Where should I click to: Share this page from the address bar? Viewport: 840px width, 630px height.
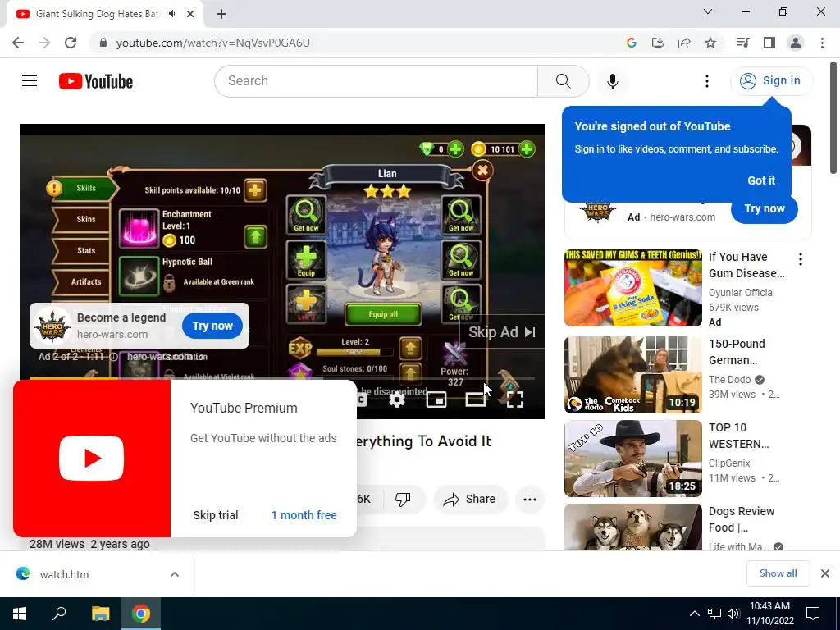684,43
